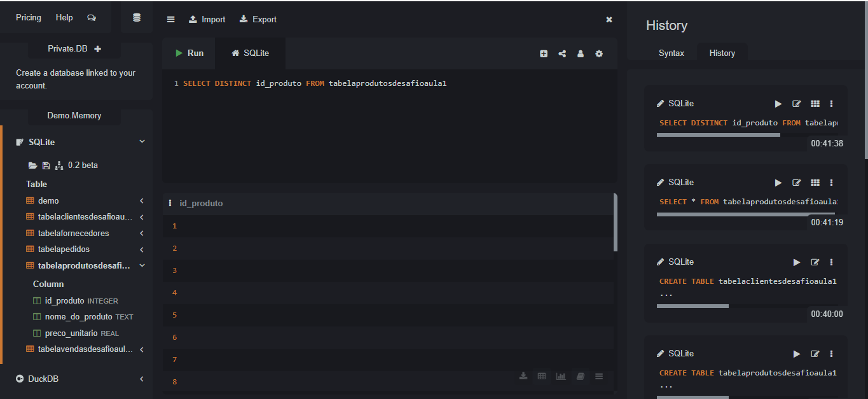Download the query results
The width and height of the screenshot is (868, 399).
[523, 376]
